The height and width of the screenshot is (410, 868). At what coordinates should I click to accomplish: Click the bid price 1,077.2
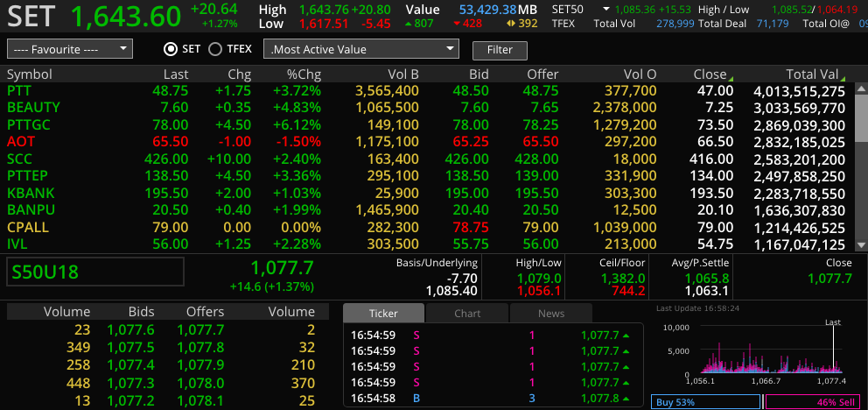[x=130, y=400]
